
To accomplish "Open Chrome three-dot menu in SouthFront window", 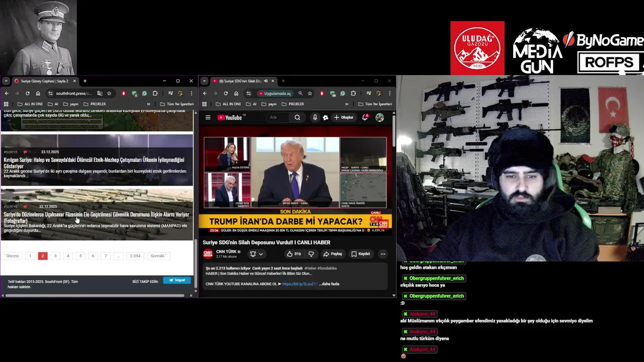I will [191, 94].
